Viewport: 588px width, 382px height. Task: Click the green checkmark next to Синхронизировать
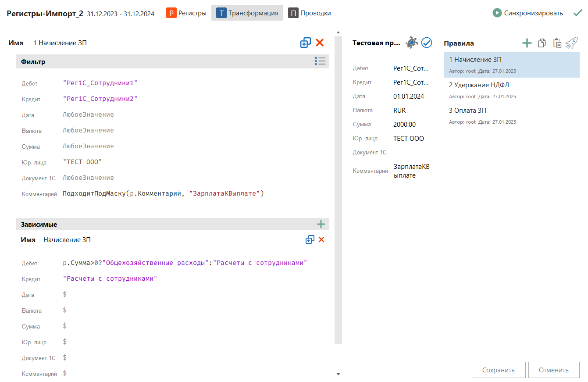[577, 13]
